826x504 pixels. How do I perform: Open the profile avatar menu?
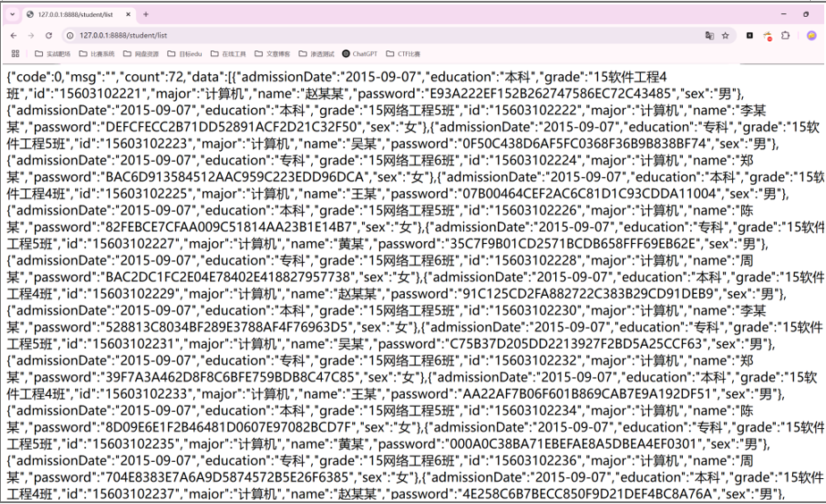point(812,35)
